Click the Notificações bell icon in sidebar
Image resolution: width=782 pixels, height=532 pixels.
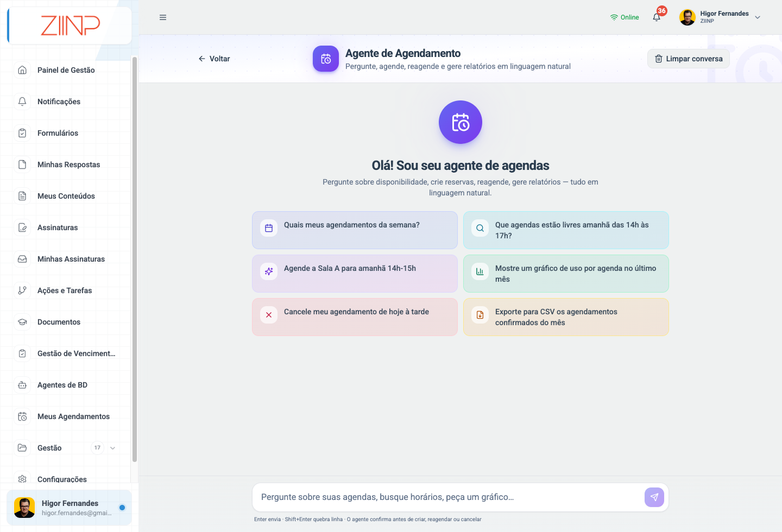22,102
